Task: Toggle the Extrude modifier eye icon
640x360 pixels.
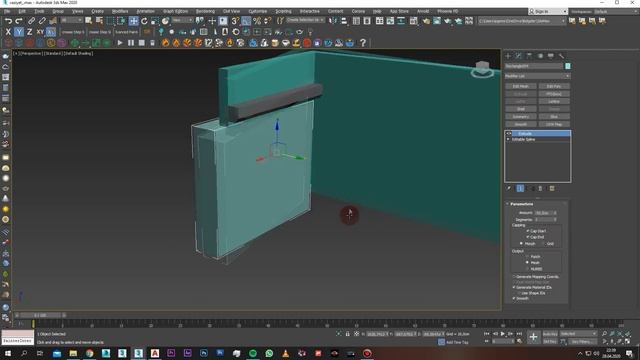Action: (x=509, y=133)
